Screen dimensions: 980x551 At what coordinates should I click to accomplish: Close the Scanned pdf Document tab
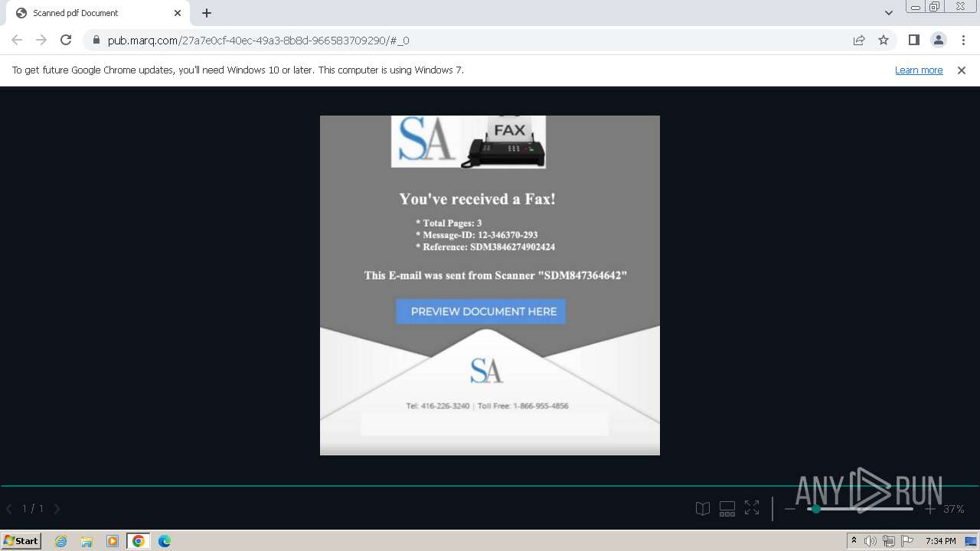tap(178, 13)
